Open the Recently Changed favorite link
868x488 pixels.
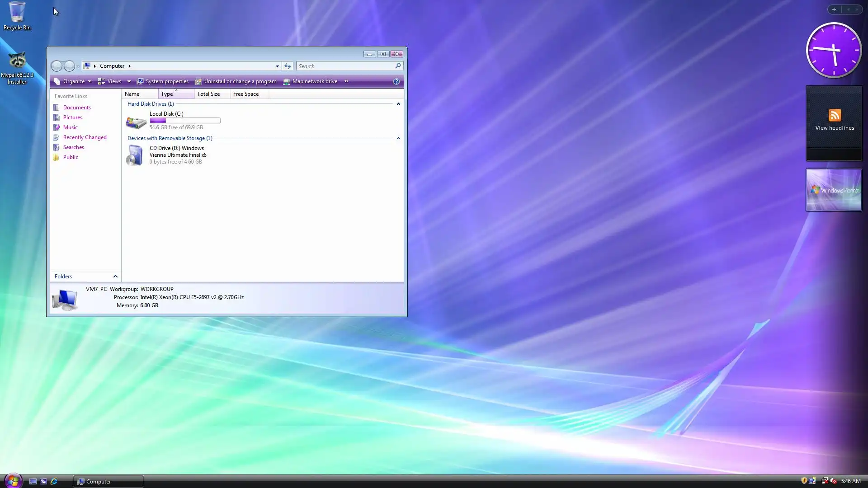tap(85, 137)
